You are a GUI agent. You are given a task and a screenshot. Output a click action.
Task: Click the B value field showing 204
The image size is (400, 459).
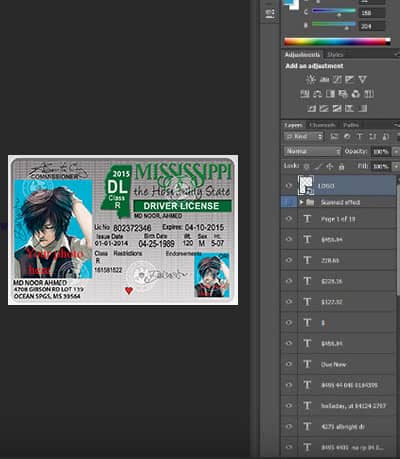click(x=372, y=26)
